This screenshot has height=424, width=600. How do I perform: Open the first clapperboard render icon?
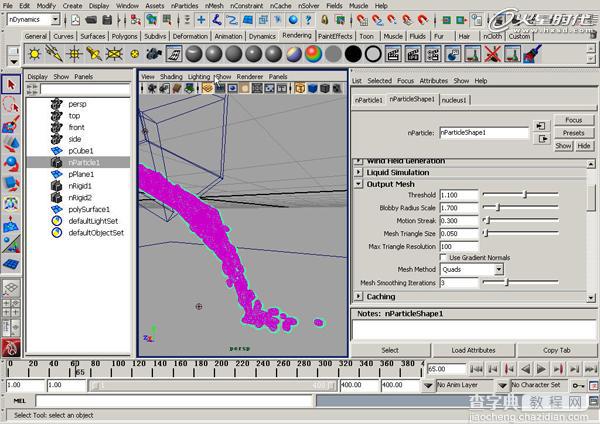click(393, 54)
